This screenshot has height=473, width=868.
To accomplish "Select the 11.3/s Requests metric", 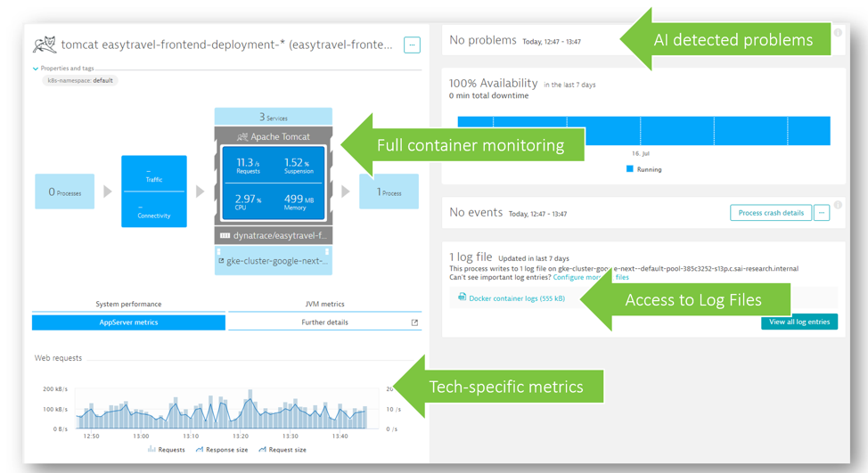I will [x=248, y=166].
